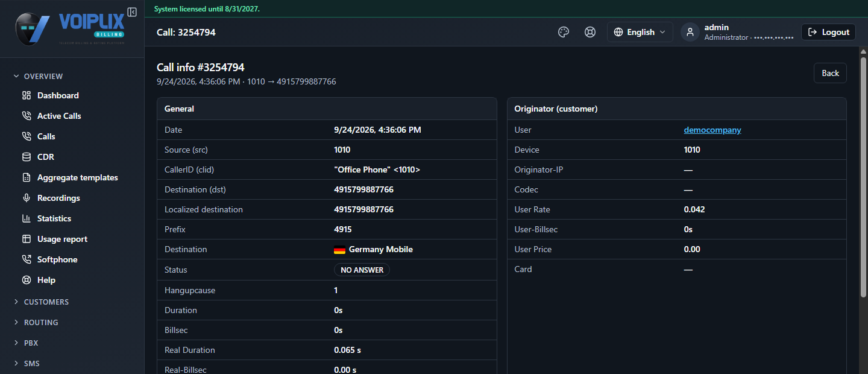Viewport: 868px width, 374px height.
Task: Open the Recordings page
Action: [x=58, y=198]
